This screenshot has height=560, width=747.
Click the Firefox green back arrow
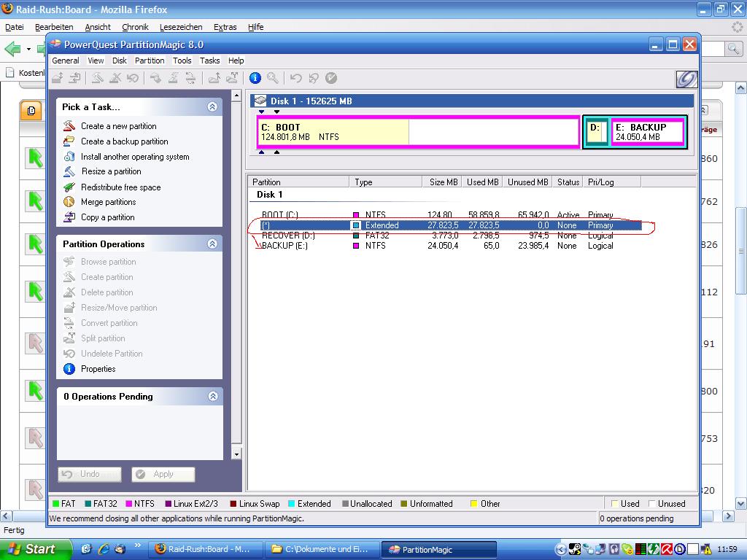tap(12, 49)
